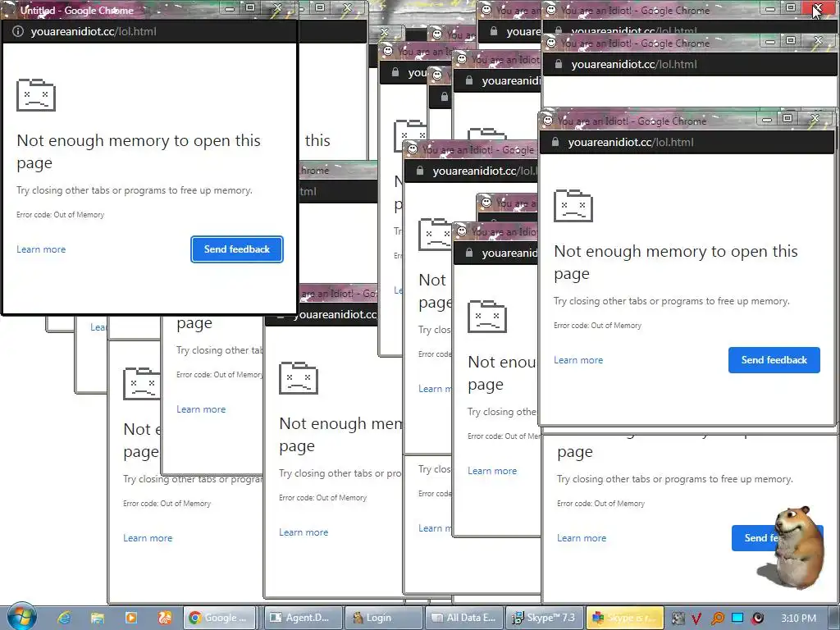The image size is (840, 630).
Task: Click orange magnifier icon in system tray
Action: [x=717, y=619]
